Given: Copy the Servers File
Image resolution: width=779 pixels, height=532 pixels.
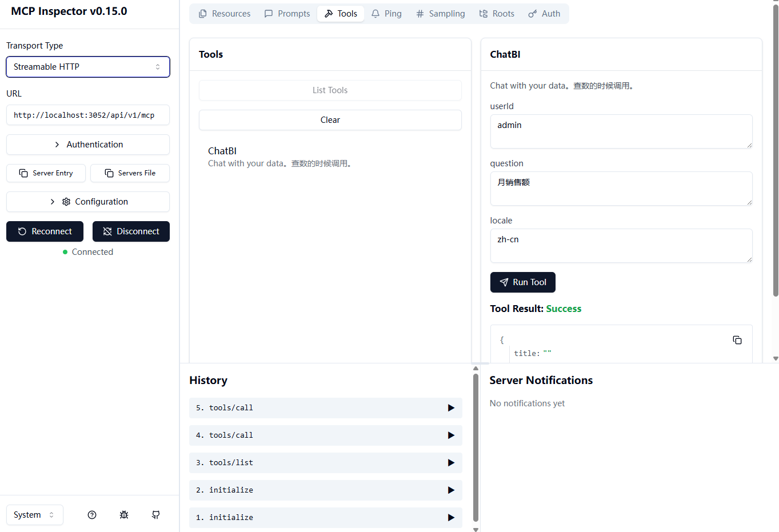Looking at the screenshot, I should pos(130,173).
